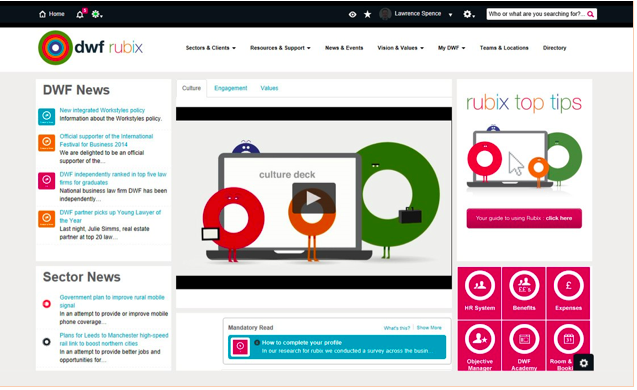Click the dwf rubix logo
Image resolution: width=637 pixels, height=390 pixels.
(x=90, y=48)
